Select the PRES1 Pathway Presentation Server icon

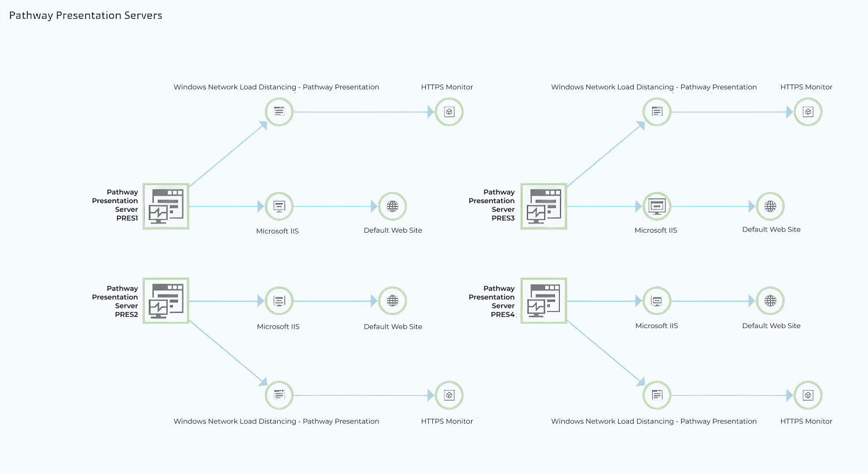(165, 206)
